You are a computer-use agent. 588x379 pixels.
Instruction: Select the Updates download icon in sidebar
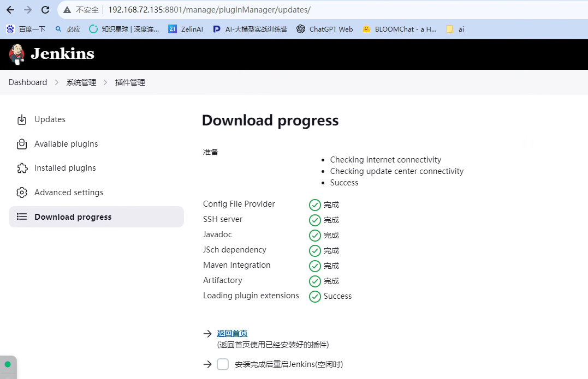[x=22, y=119]
